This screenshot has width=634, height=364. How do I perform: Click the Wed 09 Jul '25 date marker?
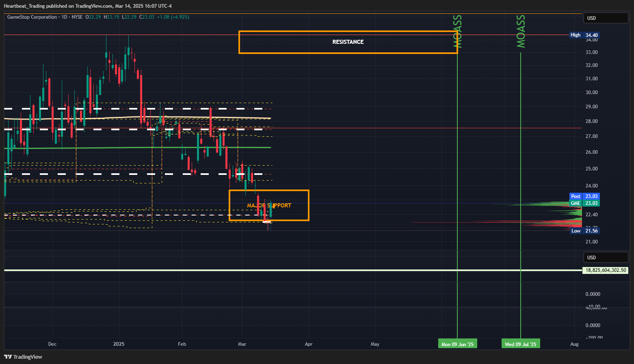[520, 344]
